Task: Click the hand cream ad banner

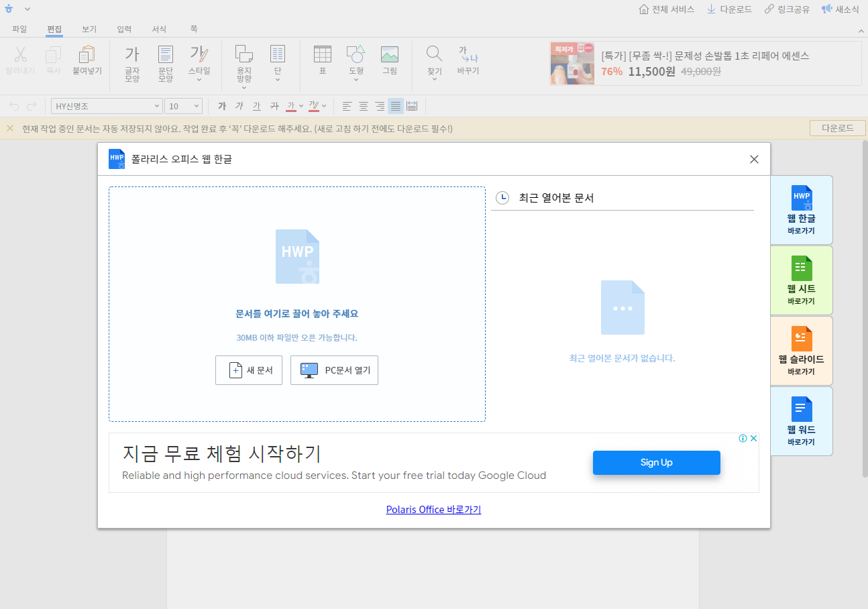Action: coord(706,64)
